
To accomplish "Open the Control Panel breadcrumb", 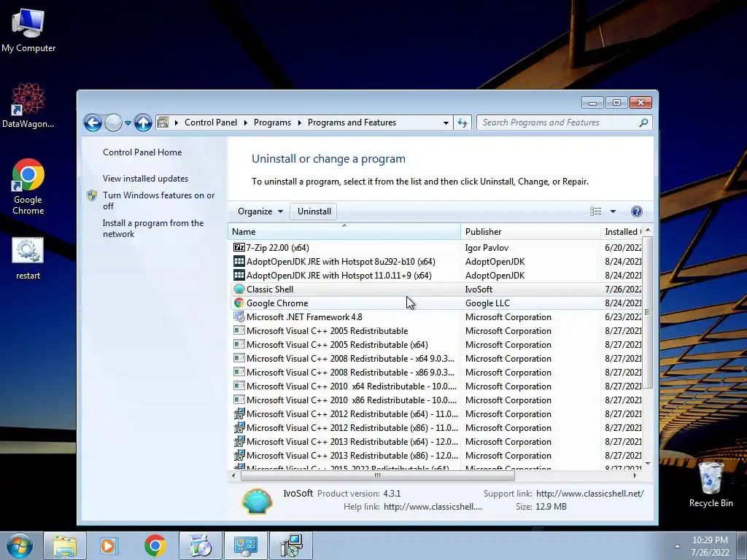I will tap(211, 122).
